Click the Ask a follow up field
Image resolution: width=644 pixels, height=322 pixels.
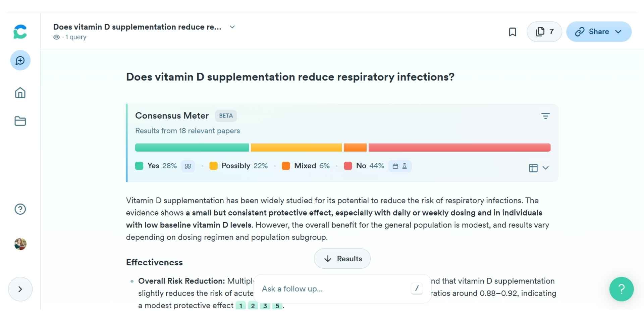click(x=335, y=289)
